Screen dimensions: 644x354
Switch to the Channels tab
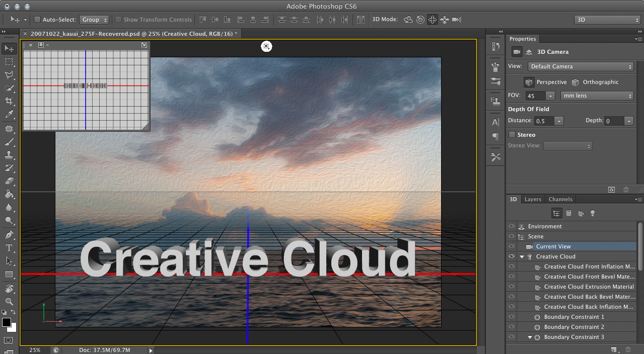pyautogui.click(x=560, y=199)
